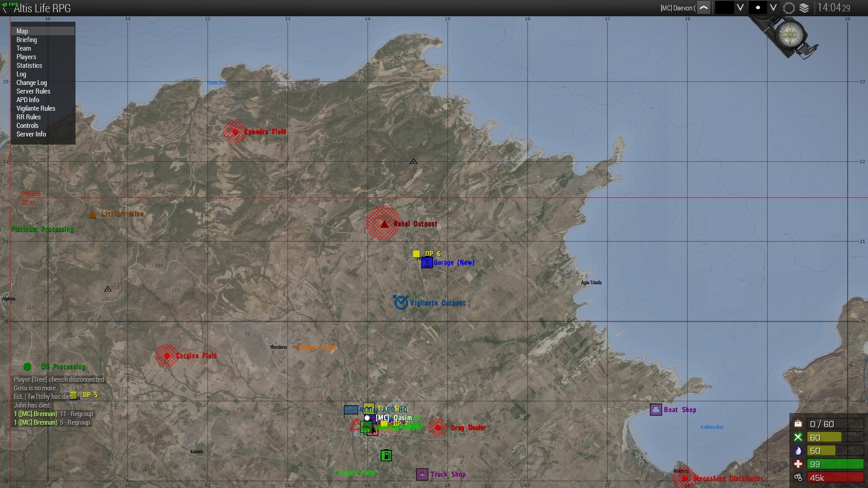This screenshot has height=488, width=868.
Task: Open the Vigilante Rules entry
Action: [36, 108]
